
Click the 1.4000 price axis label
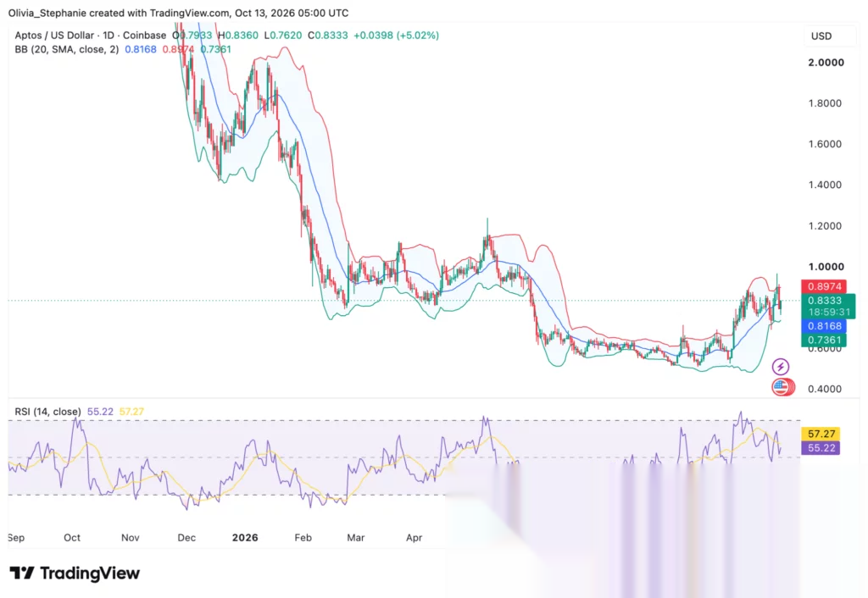click(825, 185)
